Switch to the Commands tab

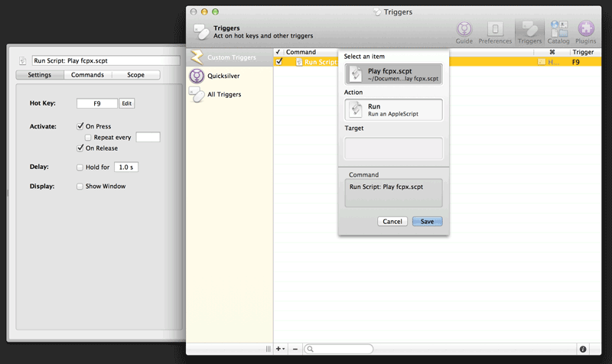pos(87,74)
